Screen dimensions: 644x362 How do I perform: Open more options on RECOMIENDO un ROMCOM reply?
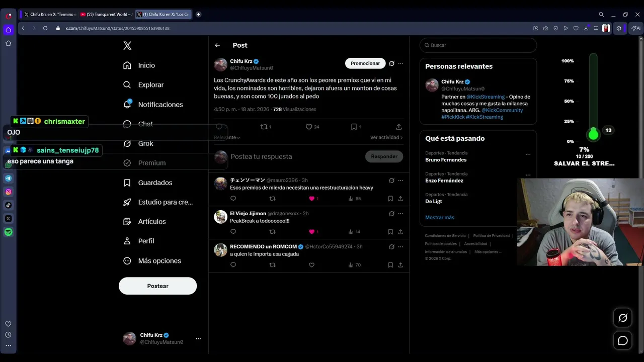(x=400, y=247)
